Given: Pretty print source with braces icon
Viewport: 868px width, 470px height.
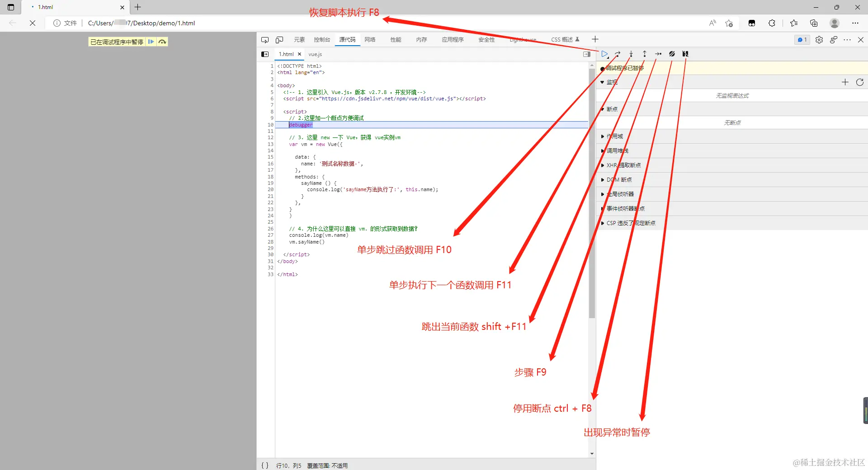Looking at the screenshot, I should [x=265, y=465].
